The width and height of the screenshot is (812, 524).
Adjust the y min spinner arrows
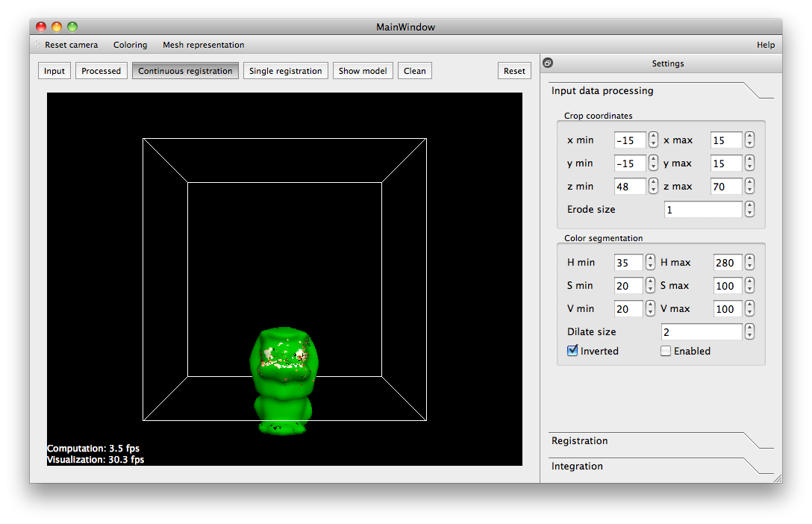coord(653,163)
